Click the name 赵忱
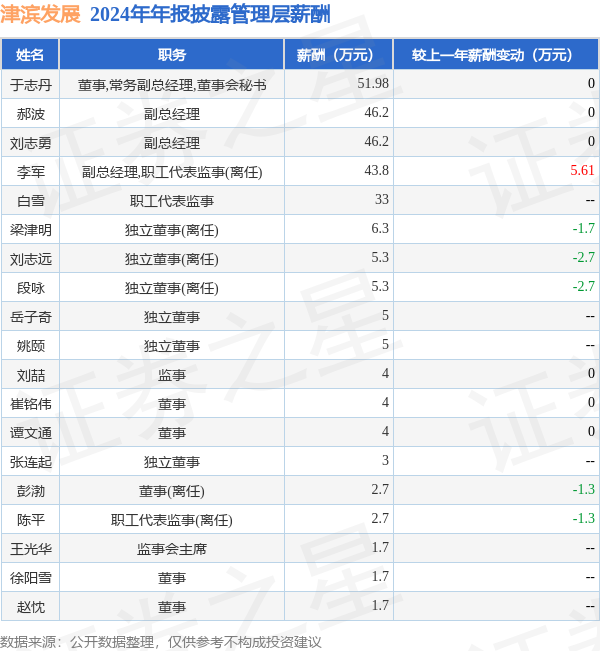Screen dimensions: 600x651 coord(31,607)
